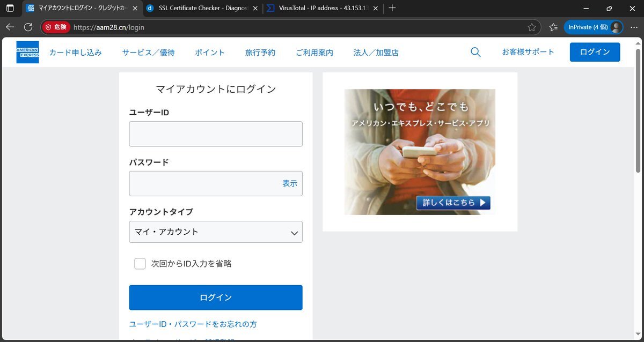The height and width of the screenshot is (342, 644).
Task: Open ユーザーID・パスワードをお忘れの方 link
Action: [193, 324]
